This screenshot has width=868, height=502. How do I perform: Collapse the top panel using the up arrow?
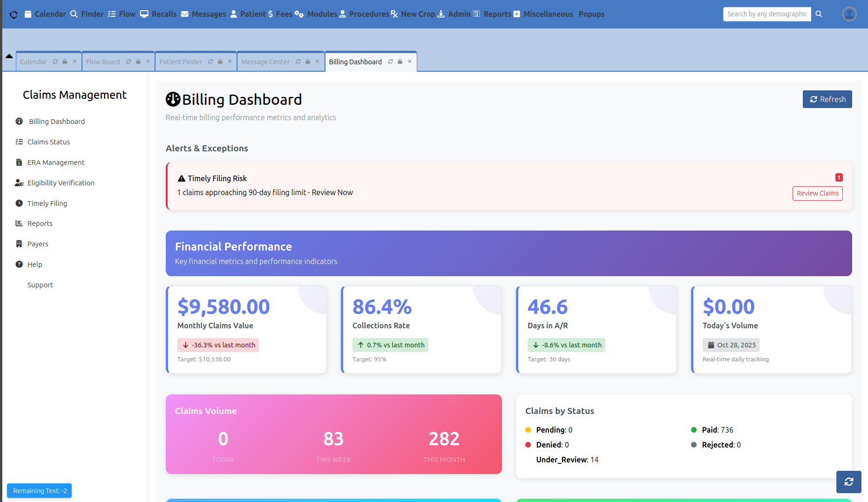coord(9,56)
